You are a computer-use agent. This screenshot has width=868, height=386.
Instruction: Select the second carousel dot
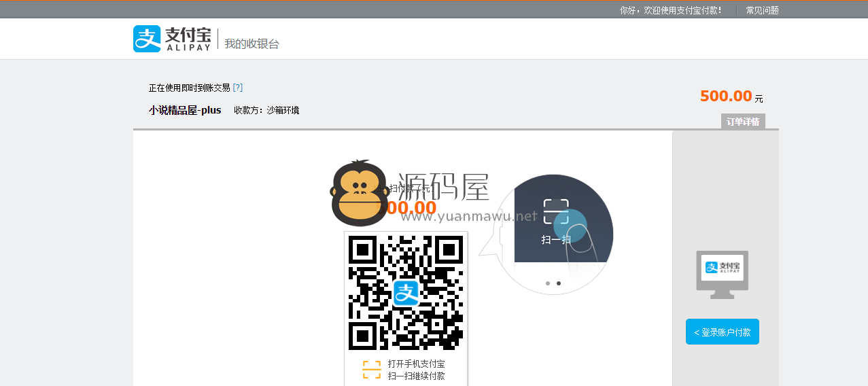[x=559, y=283]
